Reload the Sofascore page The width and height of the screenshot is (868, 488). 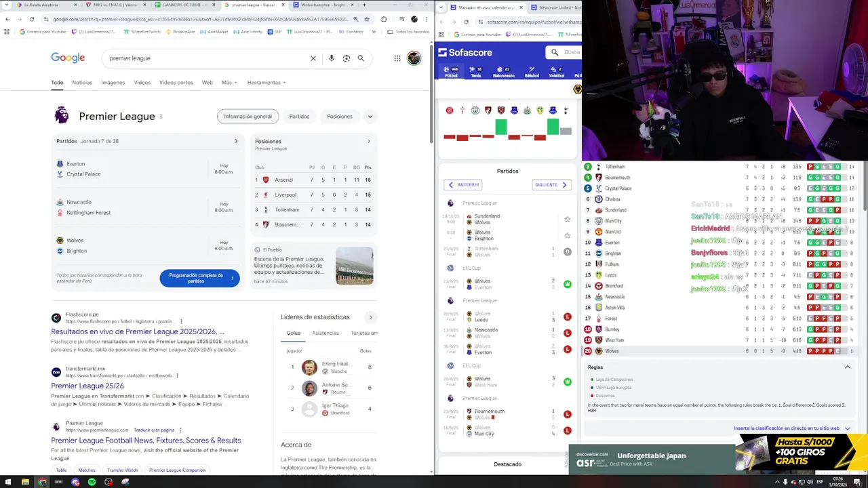[466, 22]
